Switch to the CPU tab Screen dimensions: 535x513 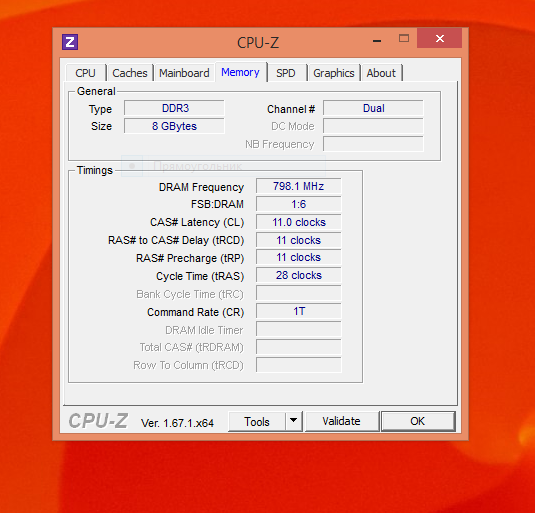coord(85,73)
